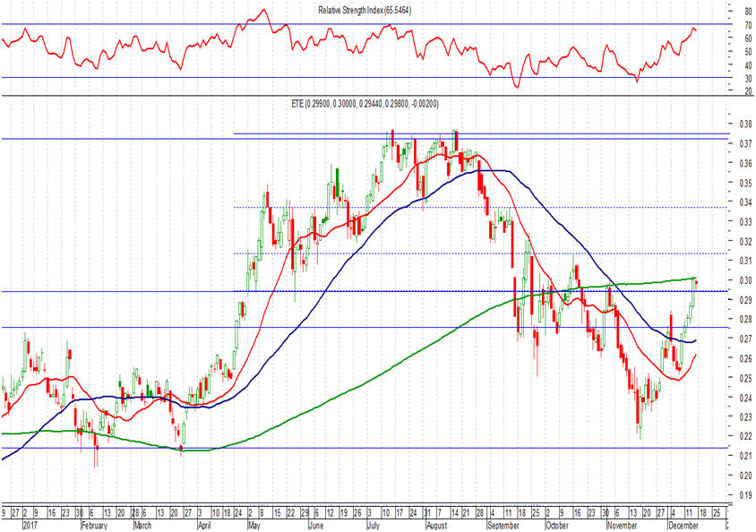Click the 21 date label in August
Viewport: 756px width, 532px height.
(466, 513)
